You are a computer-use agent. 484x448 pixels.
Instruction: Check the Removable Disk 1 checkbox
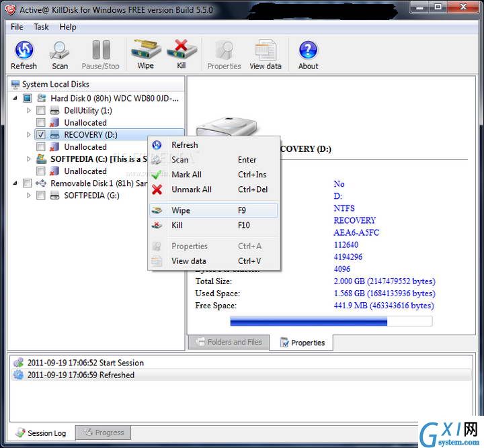coord(27,183)
